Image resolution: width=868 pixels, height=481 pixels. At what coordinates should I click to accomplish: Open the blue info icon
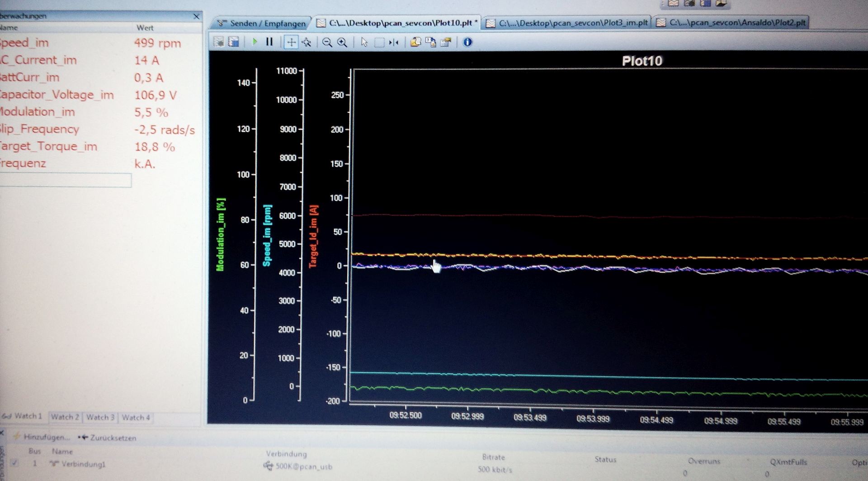[x=467, y=42]
